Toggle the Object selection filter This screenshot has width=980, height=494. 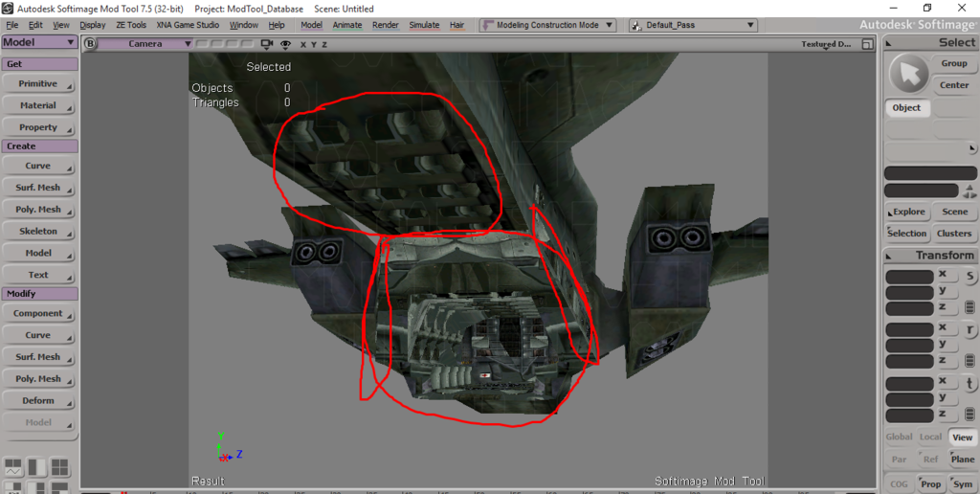pos(907,107)
